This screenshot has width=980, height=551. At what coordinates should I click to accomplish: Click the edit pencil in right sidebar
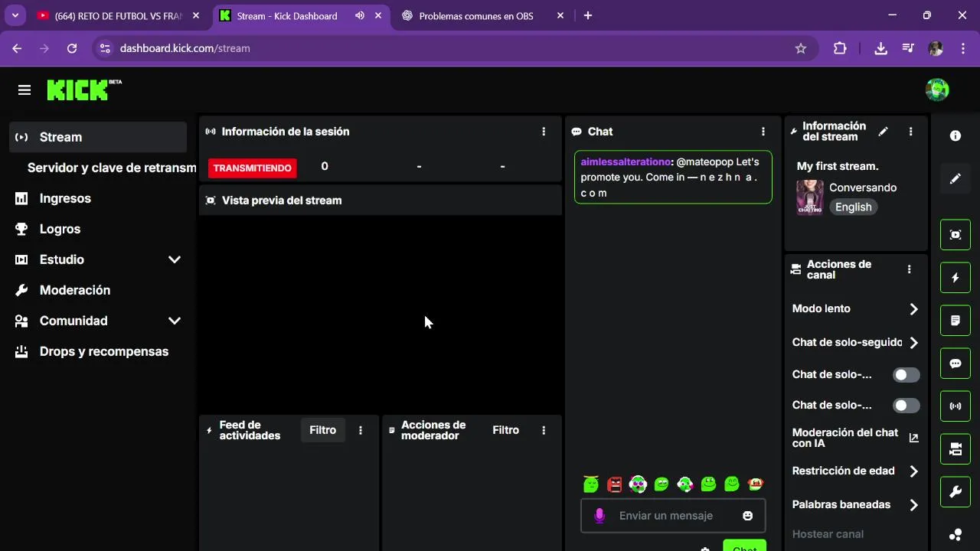tap(955, 178)
